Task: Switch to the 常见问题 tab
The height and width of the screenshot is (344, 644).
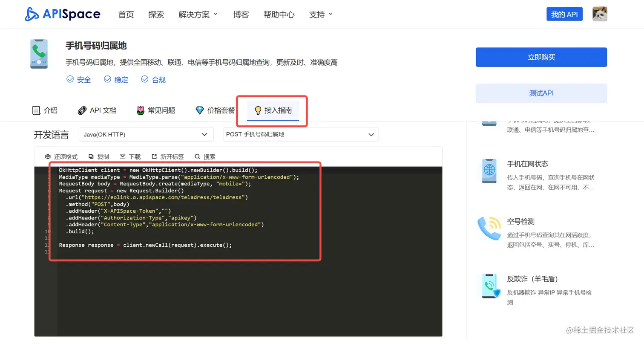Action: coord(156,110)
